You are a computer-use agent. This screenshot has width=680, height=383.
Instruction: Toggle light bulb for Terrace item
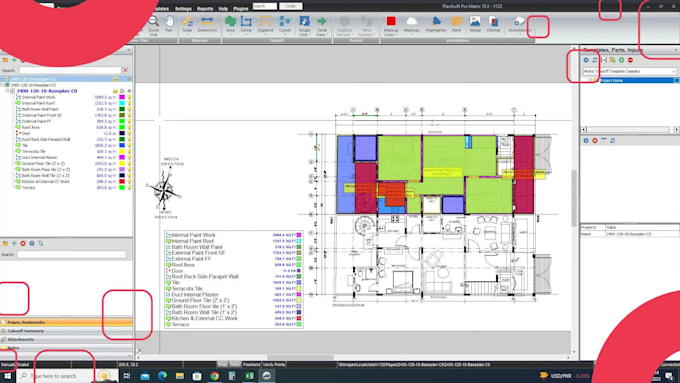pos(129,188)
